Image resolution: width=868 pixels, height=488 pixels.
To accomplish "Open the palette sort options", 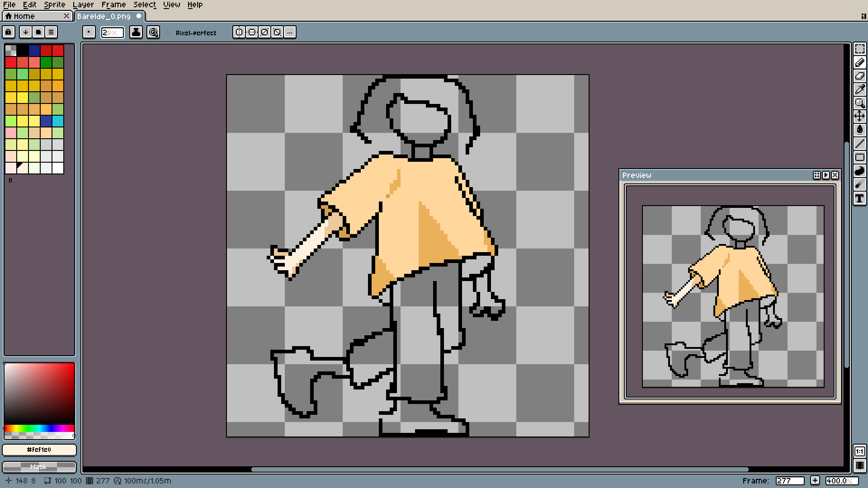I will point(26,32).
